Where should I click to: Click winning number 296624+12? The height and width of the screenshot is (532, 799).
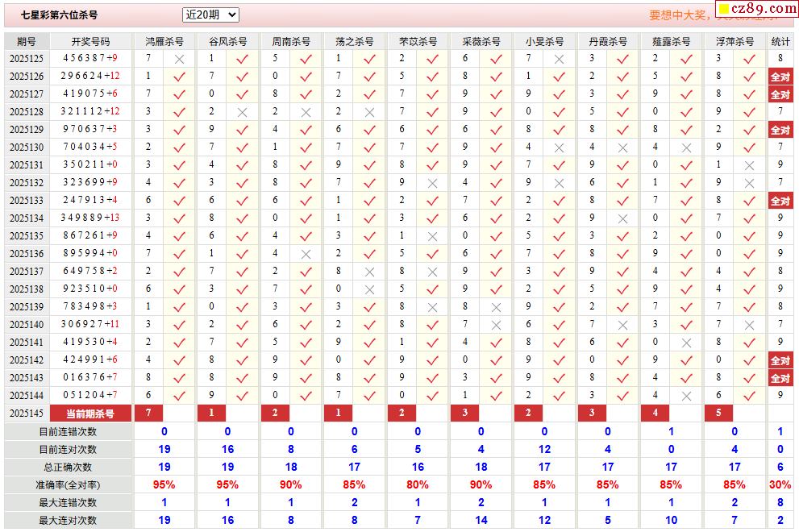(x=90, y=76)
